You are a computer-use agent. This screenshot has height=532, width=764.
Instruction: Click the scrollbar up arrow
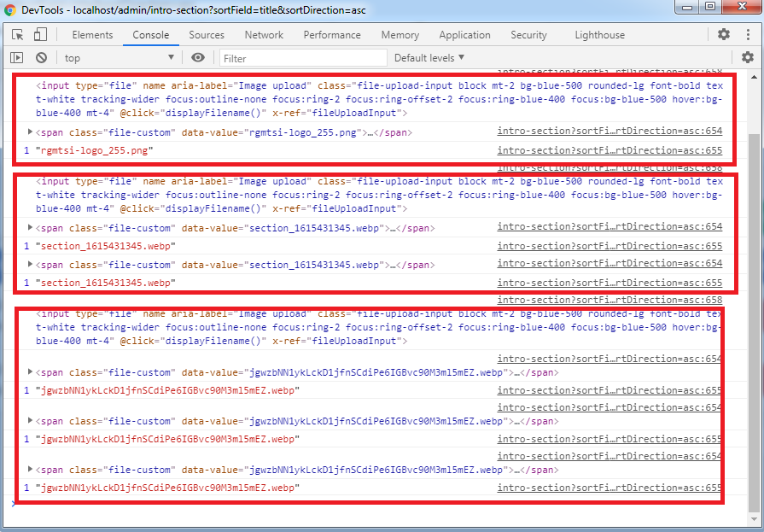click(x=754, y=77)
